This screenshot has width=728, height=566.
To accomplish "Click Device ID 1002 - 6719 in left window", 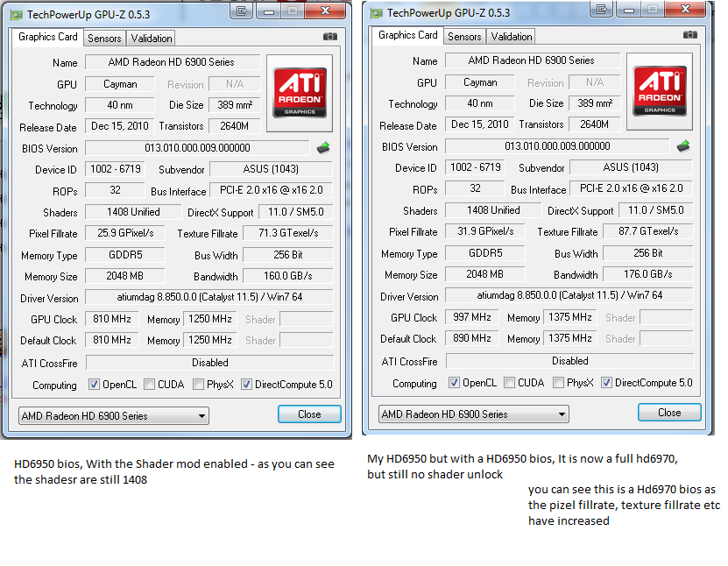I will [x=115, y=169].
